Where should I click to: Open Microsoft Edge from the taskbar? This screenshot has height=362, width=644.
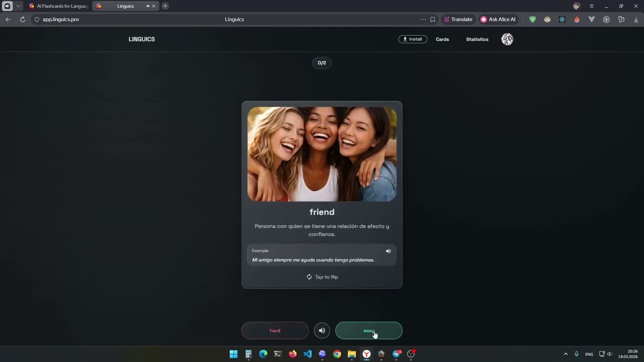coord(263,354)
